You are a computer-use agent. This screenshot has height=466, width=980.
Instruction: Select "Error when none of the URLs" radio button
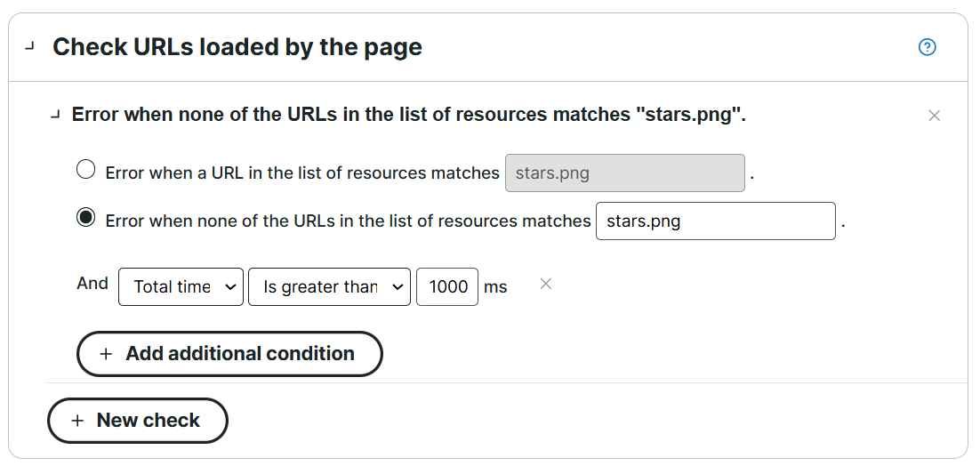coord(86,218)
